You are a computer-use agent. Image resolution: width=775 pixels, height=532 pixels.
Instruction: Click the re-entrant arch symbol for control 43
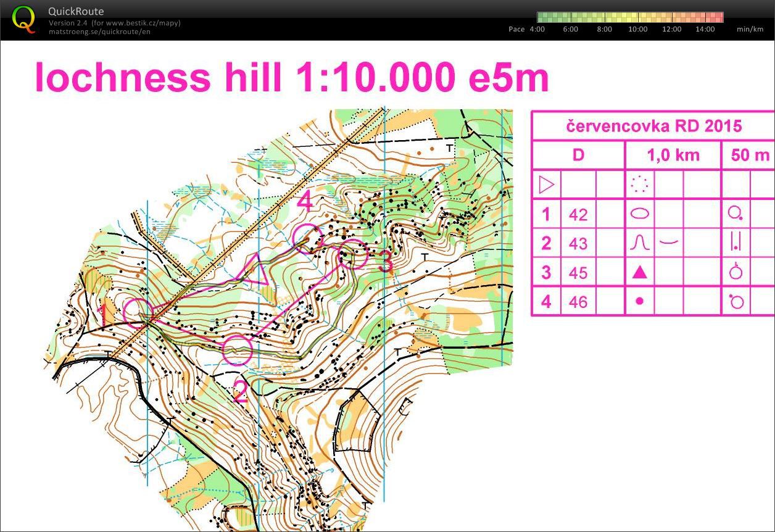pos(640,243)
